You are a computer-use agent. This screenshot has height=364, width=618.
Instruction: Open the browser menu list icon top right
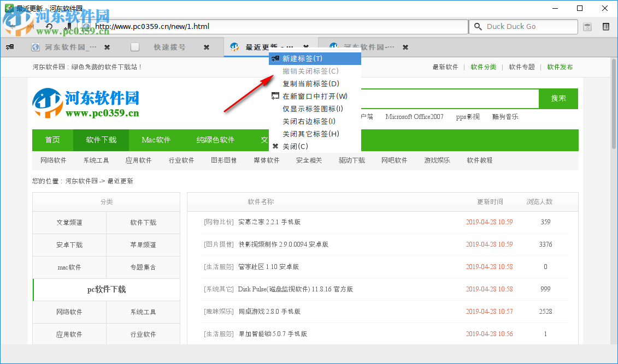coord(606,26)
